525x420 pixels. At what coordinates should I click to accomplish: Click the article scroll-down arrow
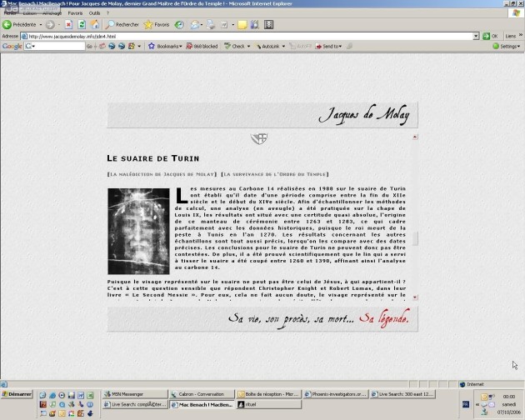tap(415, 297)
